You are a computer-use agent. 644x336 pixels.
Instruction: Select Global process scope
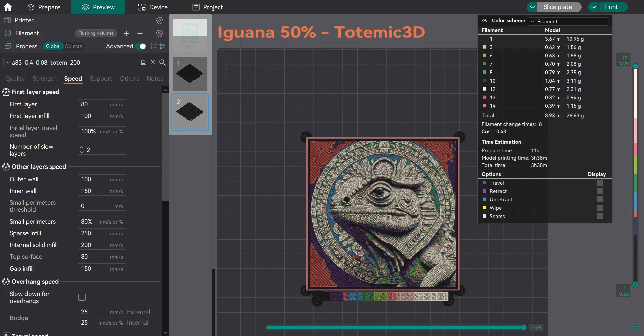[x=53, y=46]
